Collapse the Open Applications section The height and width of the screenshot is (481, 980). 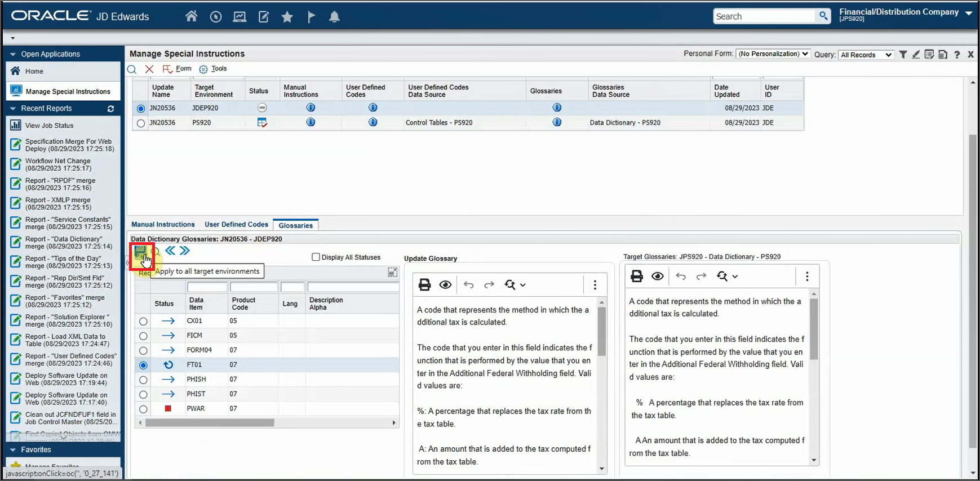click(x=12, y=54)
